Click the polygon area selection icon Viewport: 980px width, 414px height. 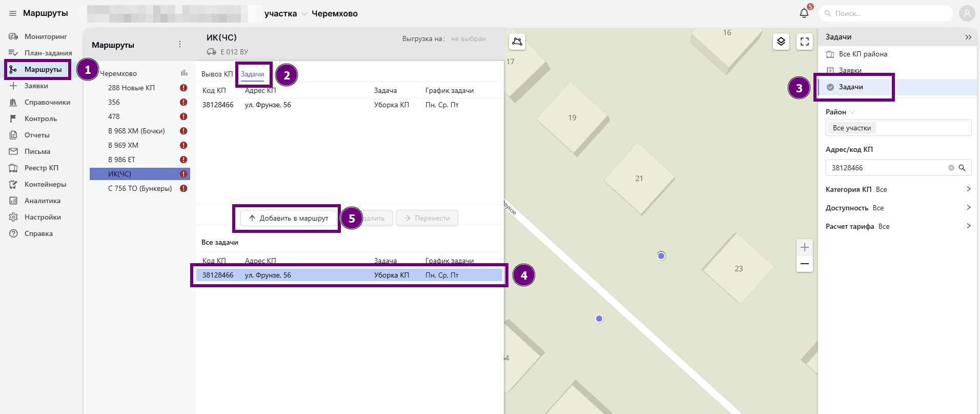pyautogui.click(x=517, y=42)
